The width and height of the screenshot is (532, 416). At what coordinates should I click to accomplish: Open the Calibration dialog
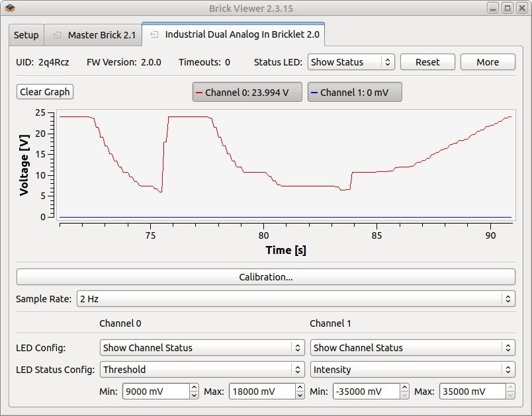(265, 277)
